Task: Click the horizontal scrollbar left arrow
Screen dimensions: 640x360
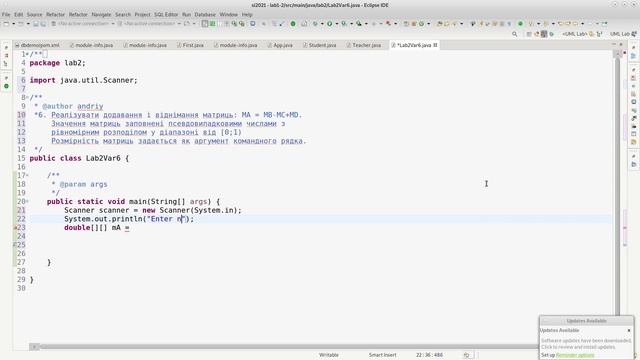Action: [x=34, y=347]
